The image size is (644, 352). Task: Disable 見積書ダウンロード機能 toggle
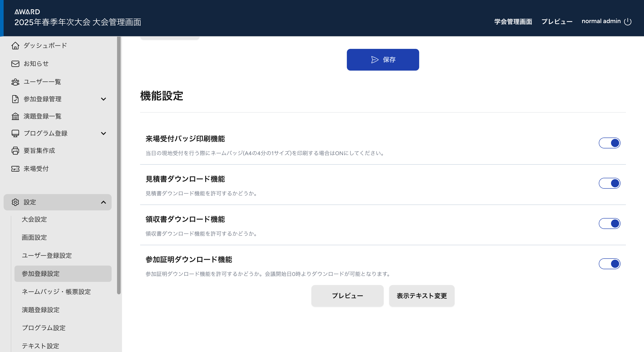point(609,183)
